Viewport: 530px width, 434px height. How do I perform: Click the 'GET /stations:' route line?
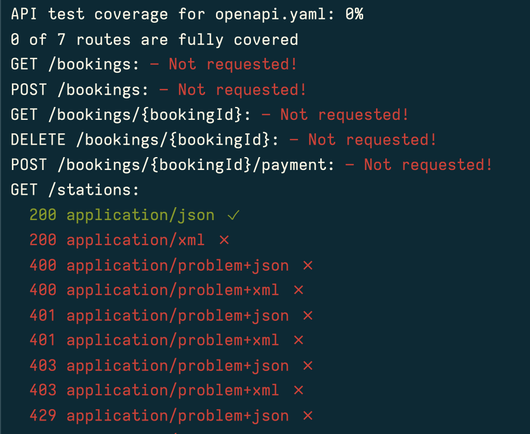pos(75,190)
